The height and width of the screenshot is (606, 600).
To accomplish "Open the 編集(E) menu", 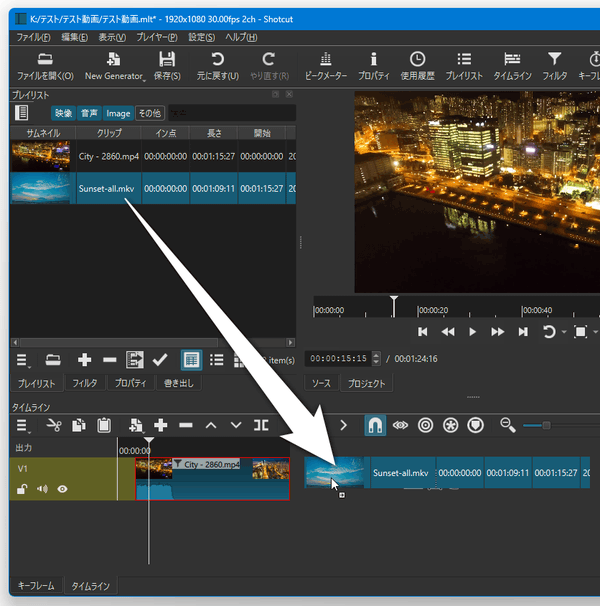I will point(74,37).
